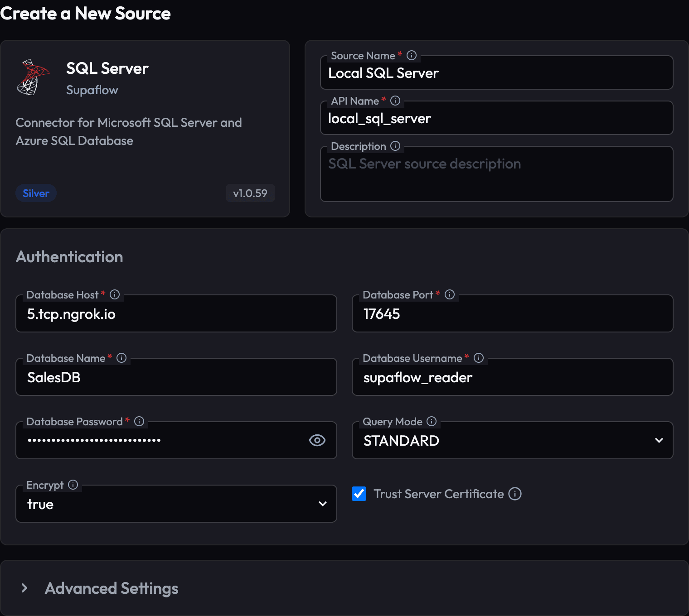Click the Database Username input field

pos(513,377)
